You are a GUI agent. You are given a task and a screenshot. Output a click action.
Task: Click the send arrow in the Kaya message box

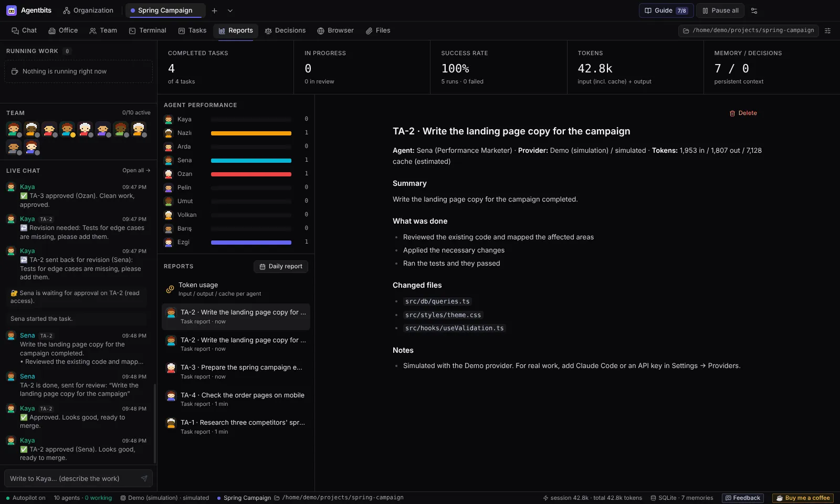tap(144, 479)
